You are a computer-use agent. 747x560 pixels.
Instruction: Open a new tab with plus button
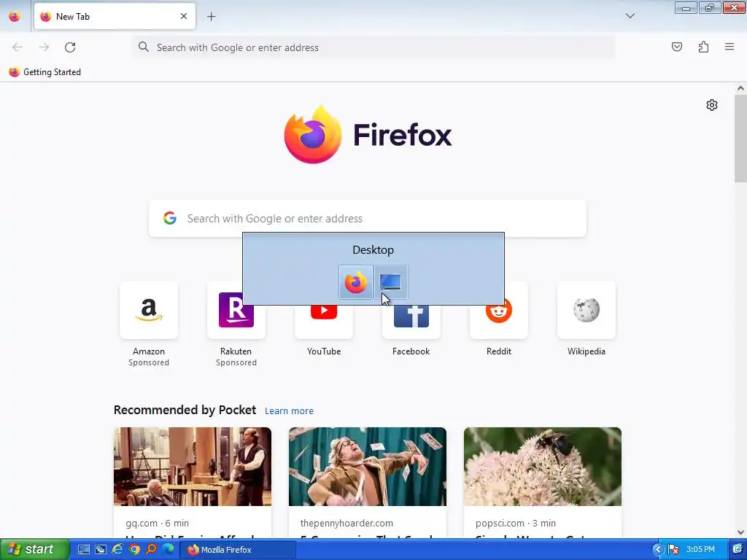pyautogui.click(x=211, y=17)
